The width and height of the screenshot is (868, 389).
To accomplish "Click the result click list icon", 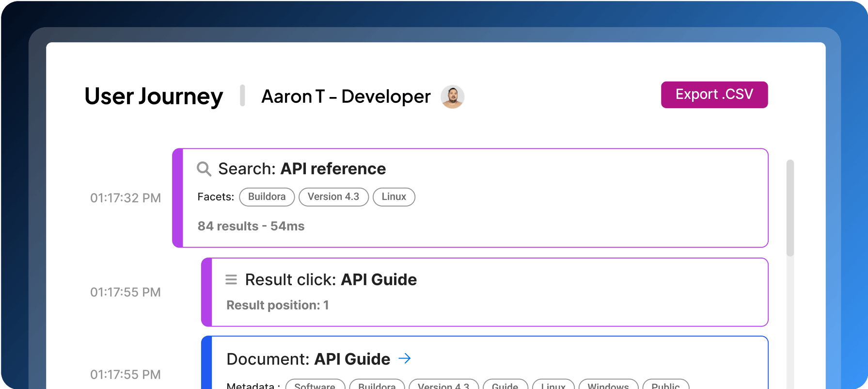I will 231,280.
